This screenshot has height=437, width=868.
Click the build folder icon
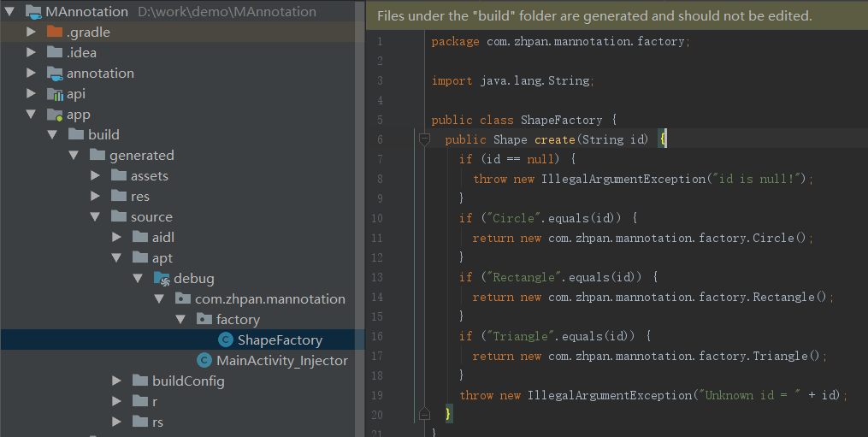[x=76, y=134]
